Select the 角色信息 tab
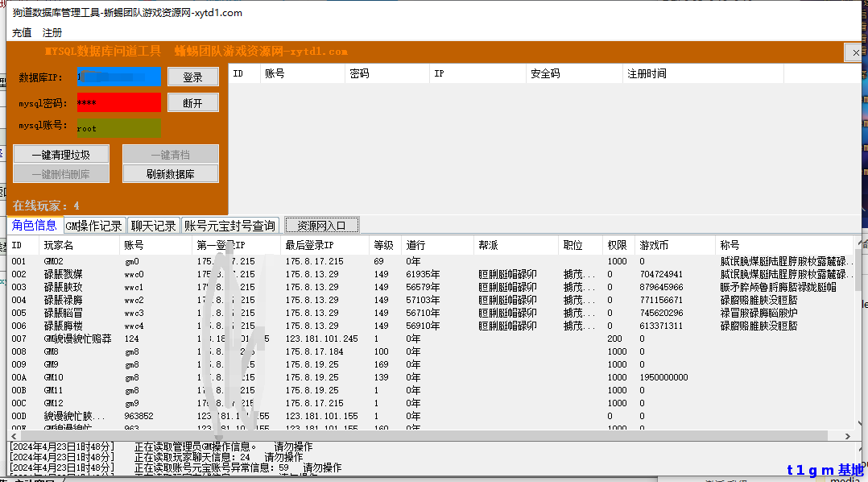 click(35, 226)
